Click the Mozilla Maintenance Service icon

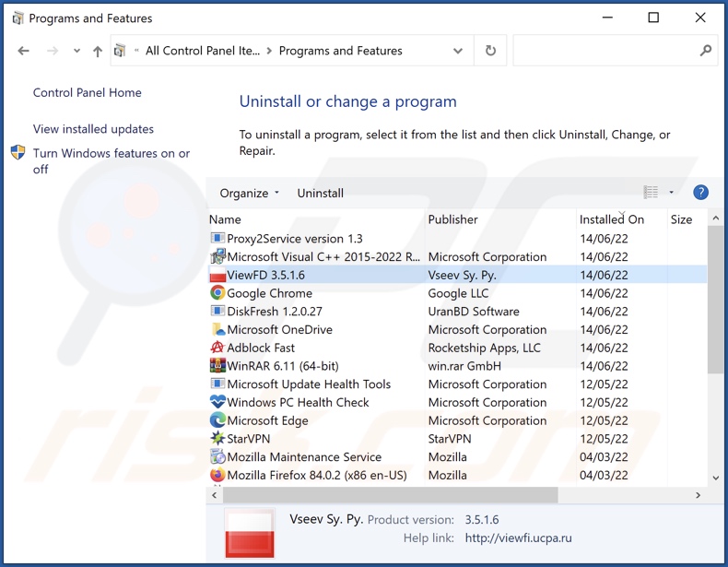click(217, 456)
